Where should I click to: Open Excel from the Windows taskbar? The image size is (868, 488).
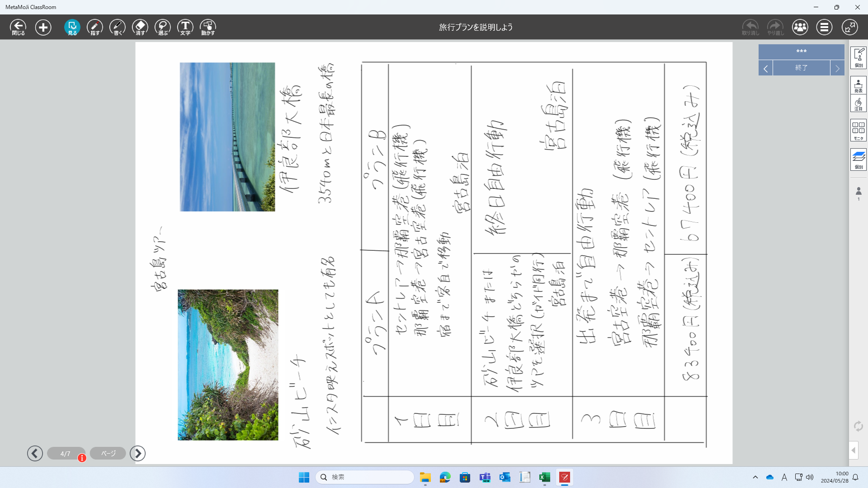(x=544, y=477)
